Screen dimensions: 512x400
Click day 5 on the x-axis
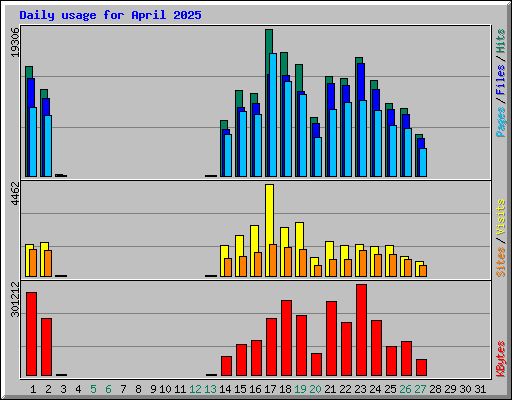point(93,389)
